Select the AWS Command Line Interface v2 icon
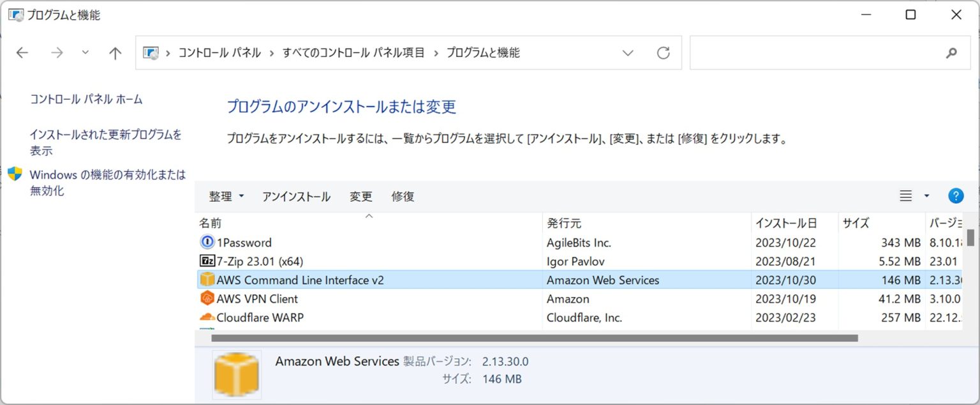The width and height of the screenshot is (980, 405). coord(205,279)
